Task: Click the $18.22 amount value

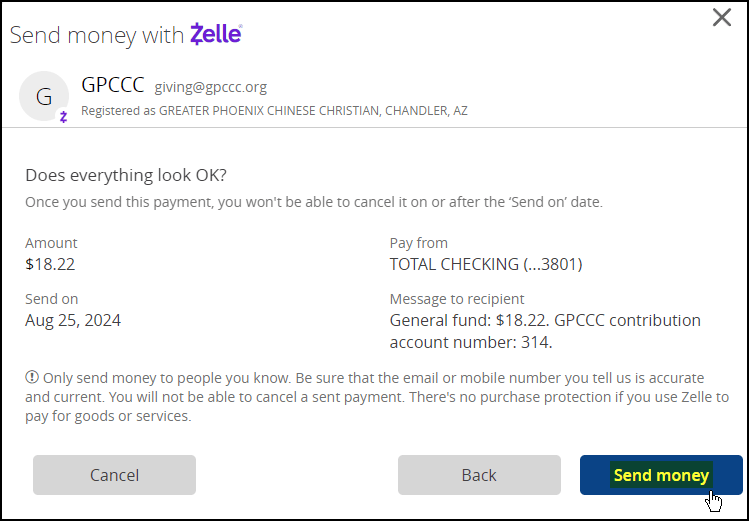Action: (50, 264)
